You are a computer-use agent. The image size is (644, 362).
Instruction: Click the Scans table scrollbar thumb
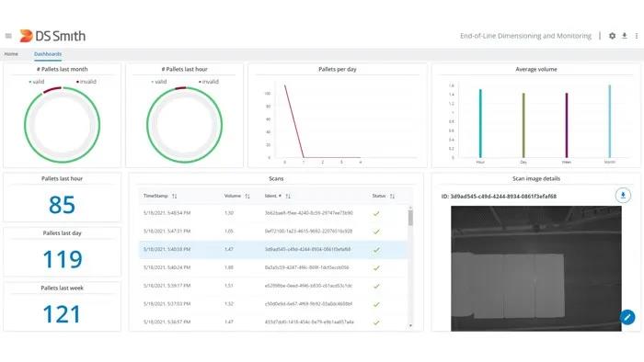pos(410,217)
